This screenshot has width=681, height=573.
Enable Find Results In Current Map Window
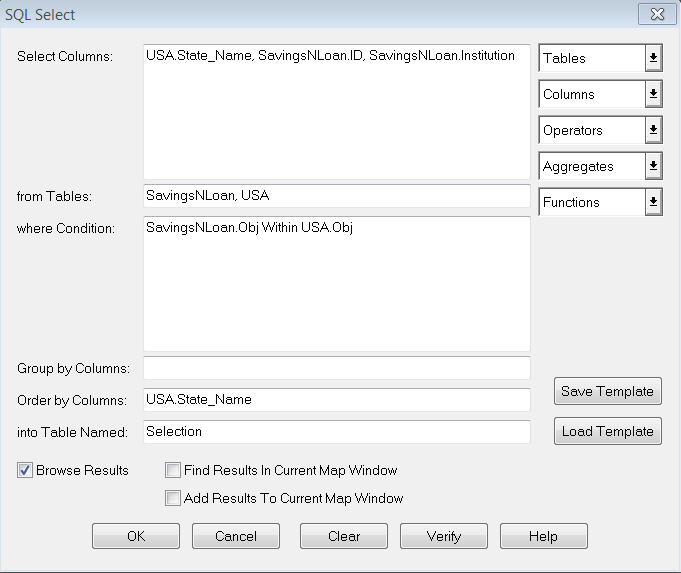click(x=174, y=470)
